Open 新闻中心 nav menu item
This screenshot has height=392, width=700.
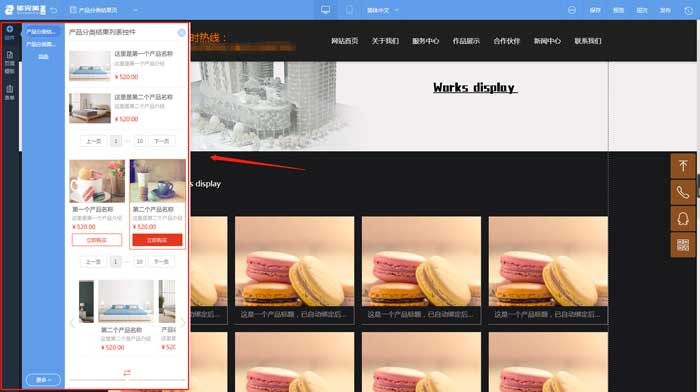point(547,41)
